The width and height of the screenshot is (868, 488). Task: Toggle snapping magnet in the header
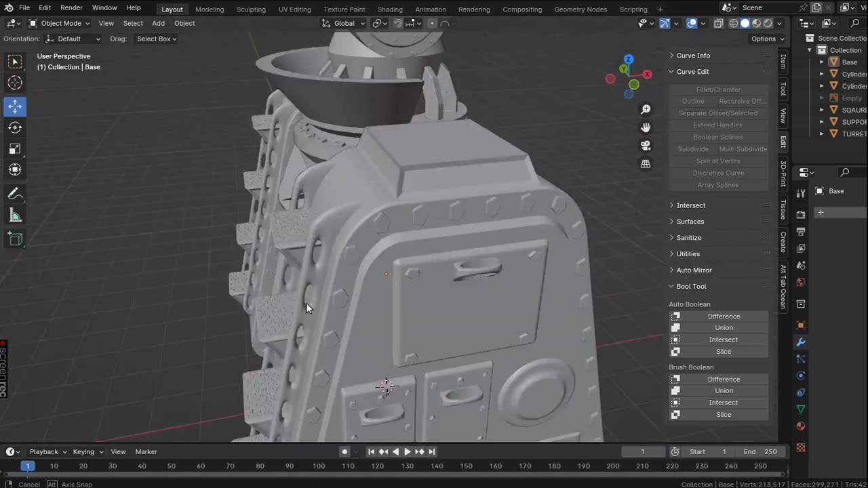tap(398, 23)
